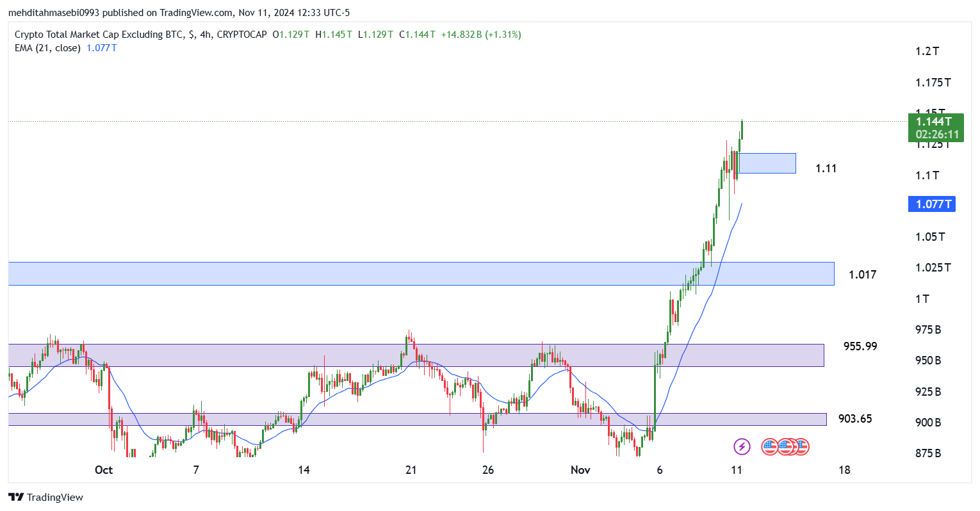
Task: Click the 925B price axis label
Action: 928,392
